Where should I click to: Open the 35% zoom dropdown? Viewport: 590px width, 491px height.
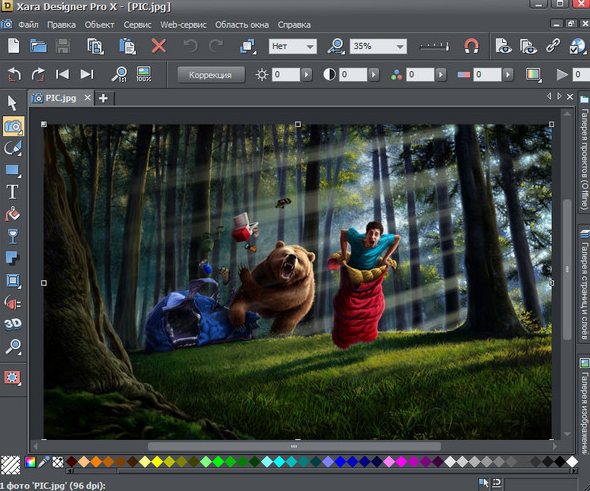tap(378, 46)
